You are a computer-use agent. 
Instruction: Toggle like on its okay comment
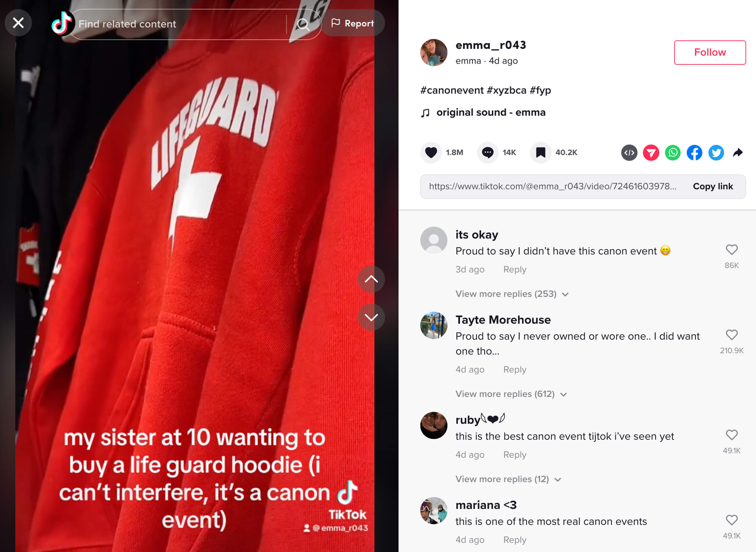point(733,250)
